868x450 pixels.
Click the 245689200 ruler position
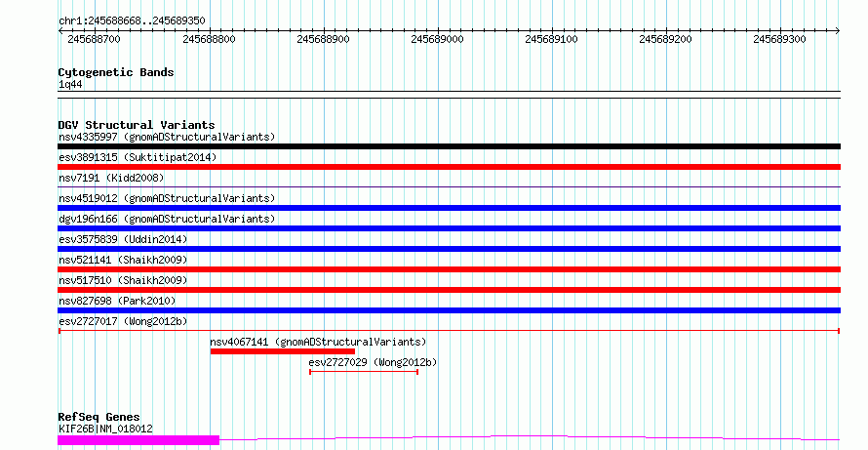pos(665,39)
